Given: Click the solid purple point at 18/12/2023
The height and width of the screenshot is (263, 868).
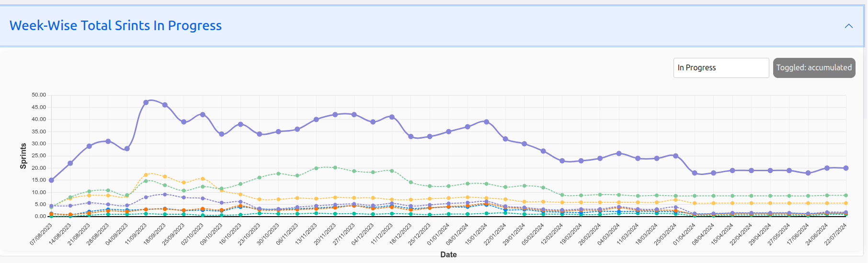Looking at the screenshot, I should click(x=411, y=137).
